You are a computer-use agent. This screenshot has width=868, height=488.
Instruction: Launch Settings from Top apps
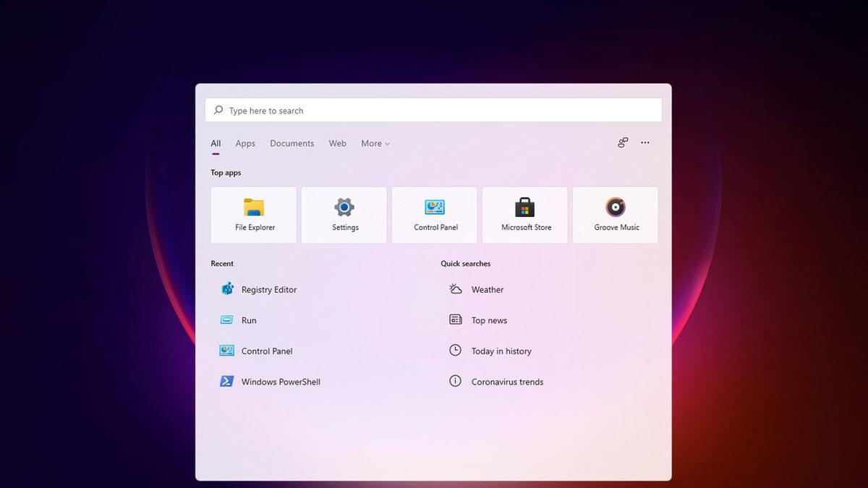coord(344,215)
